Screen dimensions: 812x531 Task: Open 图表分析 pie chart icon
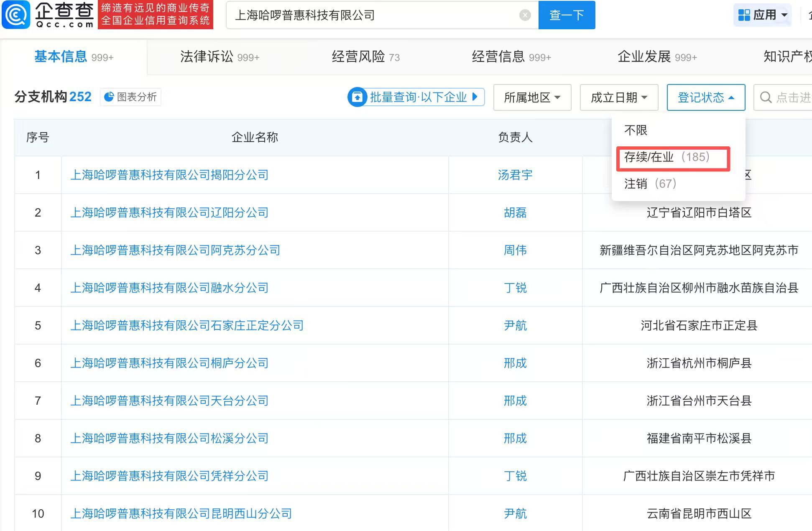pyautogui.click(x=109, y=97)
